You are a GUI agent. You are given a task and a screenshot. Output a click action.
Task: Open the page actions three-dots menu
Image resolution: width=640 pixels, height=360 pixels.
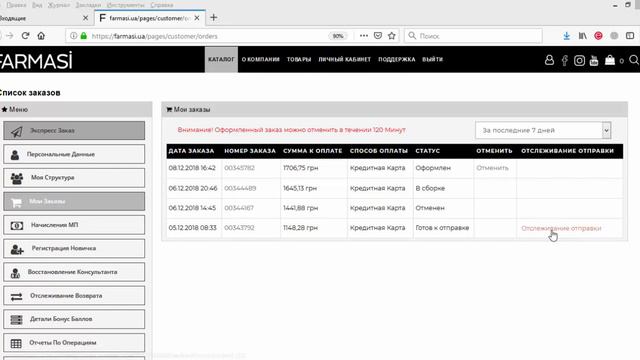364,36
